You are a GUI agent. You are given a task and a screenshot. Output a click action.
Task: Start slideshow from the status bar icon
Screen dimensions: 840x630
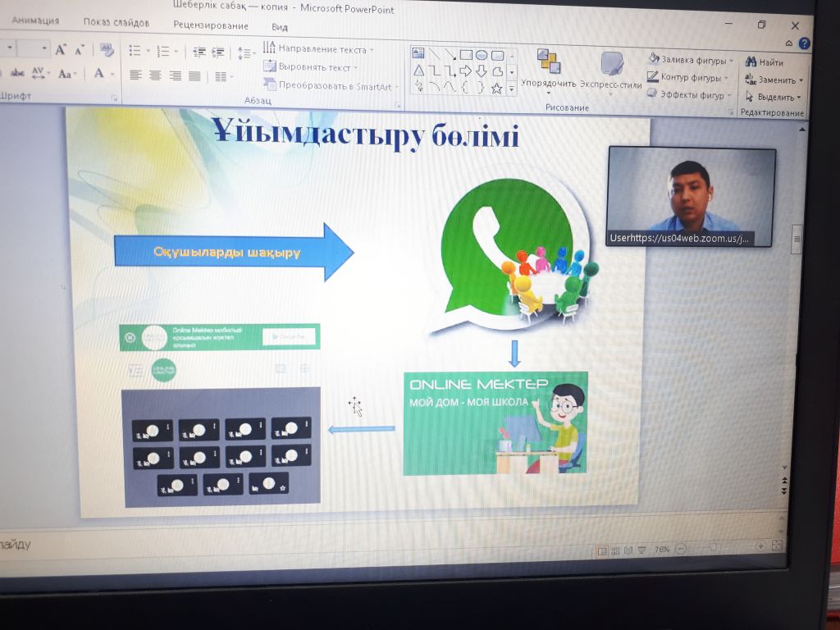point(641,550)
